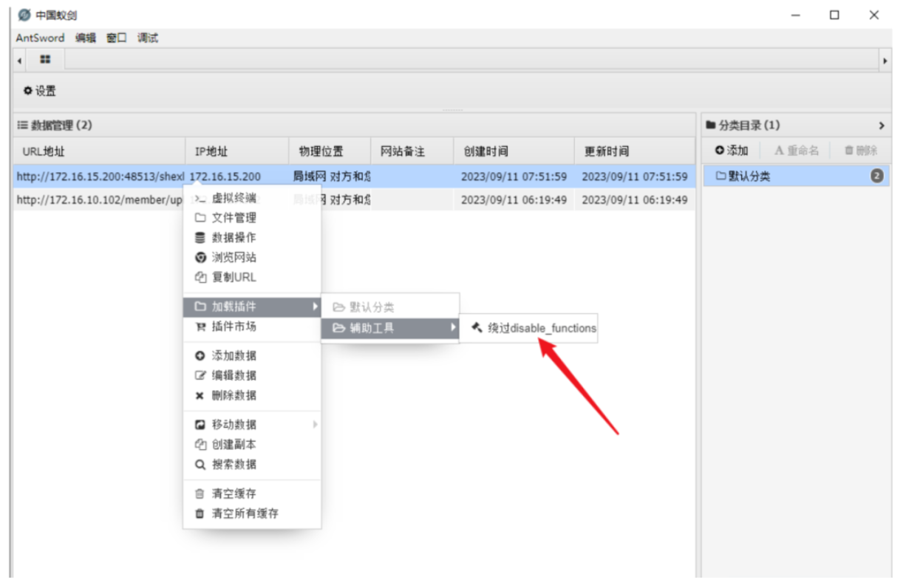Sort by the 物理位置 column header

330,151
